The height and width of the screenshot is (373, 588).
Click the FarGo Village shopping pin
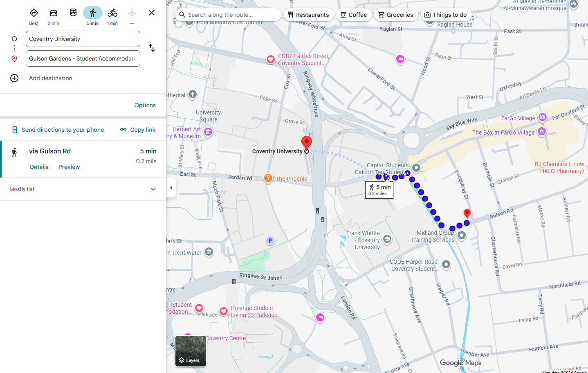[x=542, y=118]
